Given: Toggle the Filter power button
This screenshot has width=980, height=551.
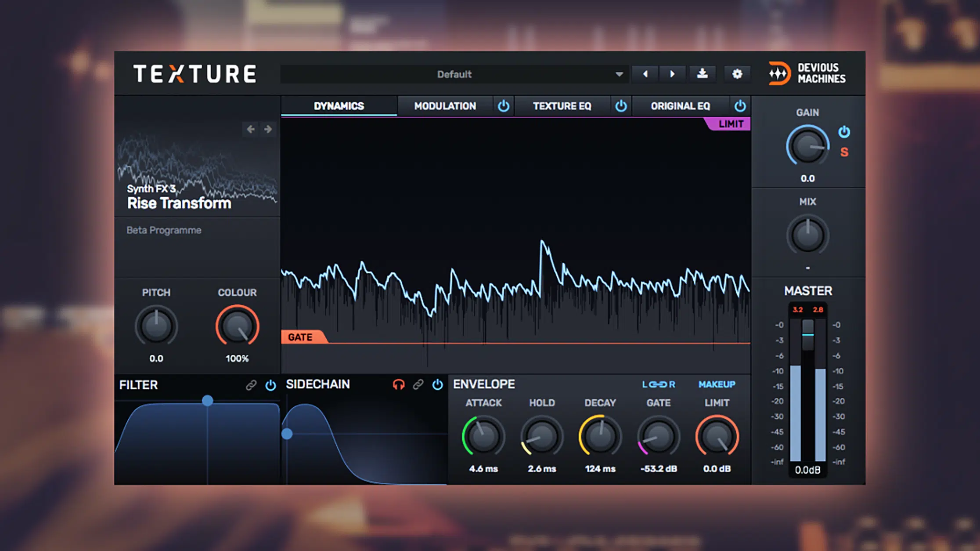Looking at the screenshot, I should (270, 385).
